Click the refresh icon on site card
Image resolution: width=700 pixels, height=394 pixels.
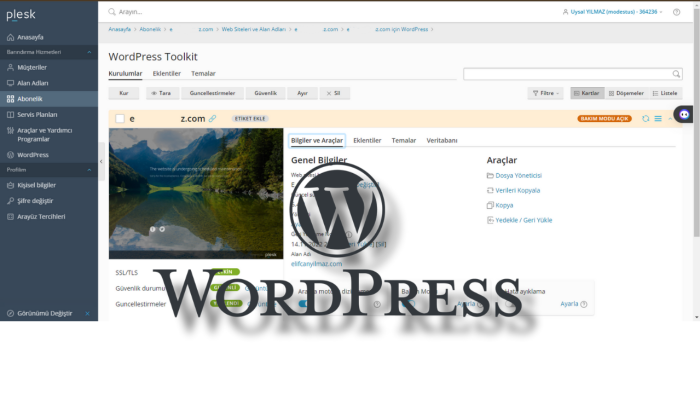[x=646, y=119]
